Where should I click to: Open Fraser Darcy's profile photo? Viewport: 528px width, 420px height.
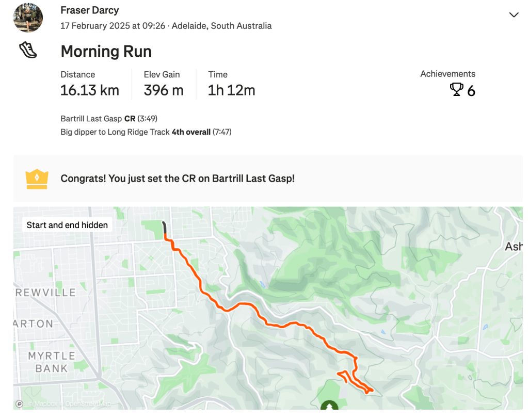tap(28, 17)
